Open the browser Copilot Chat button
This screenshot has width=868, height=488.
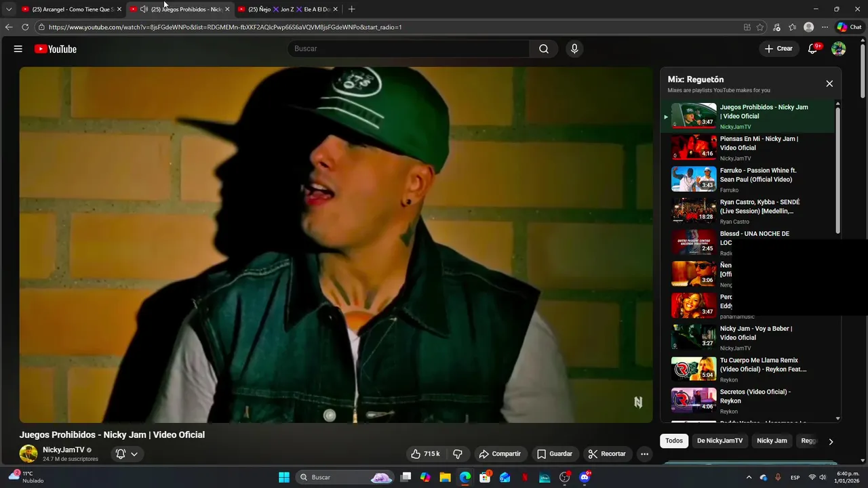point(850,27)
